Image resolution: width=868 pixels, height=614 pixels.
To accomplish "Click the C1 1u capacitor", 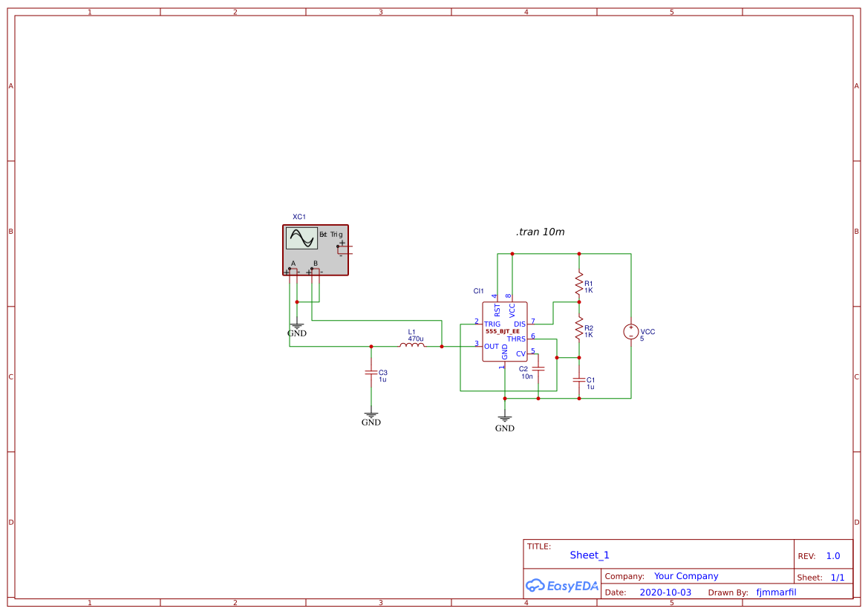I will tap(578, 380).
